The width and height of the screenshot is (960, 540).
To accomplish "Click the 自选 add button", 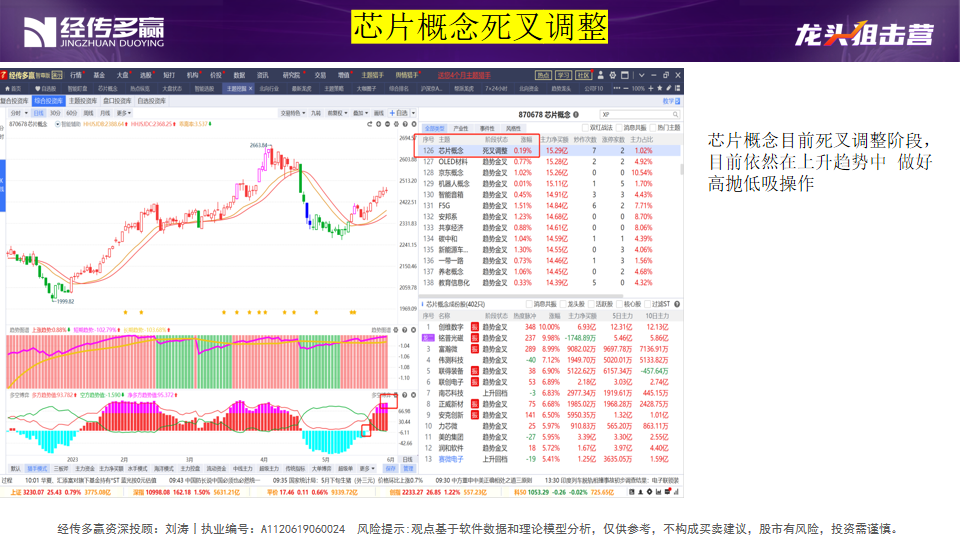I will [399, 113].
